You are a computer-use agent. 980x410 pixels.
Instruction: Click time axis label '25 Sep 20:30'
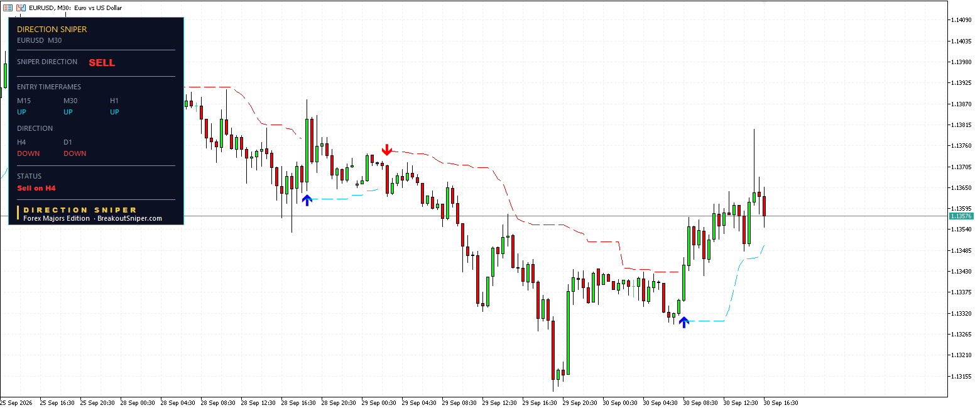[97, 402]
